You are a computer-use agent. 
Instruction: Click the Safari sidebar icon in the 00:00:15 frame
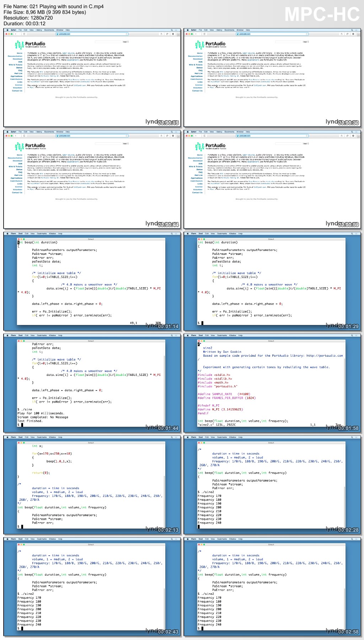click(x=25, y=34)
